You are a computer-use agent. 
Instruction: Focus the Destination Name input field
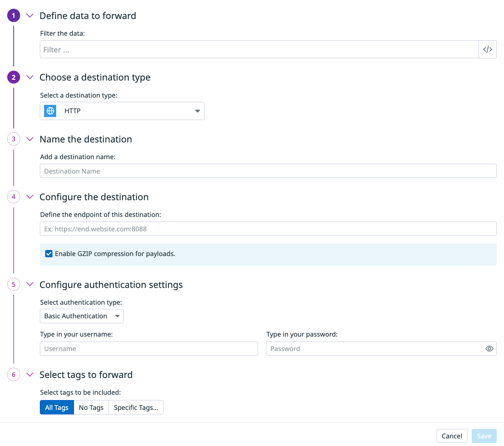point(268,171)
